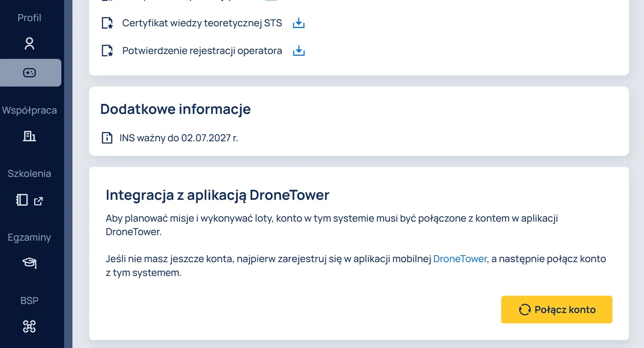This screenshot has height=348, width=644.
Task: Click the certificate document icon beside STS certificate
Action: [x=107, y=23]
